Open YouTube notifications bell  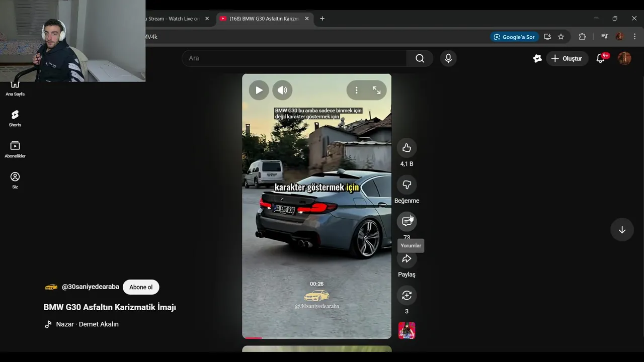(600, 58)
